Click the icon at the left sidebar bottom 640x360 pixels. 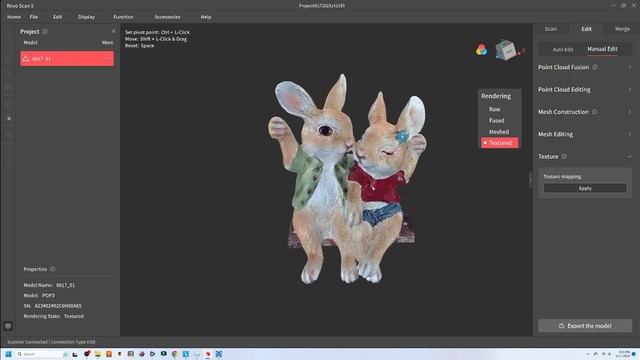8,326
